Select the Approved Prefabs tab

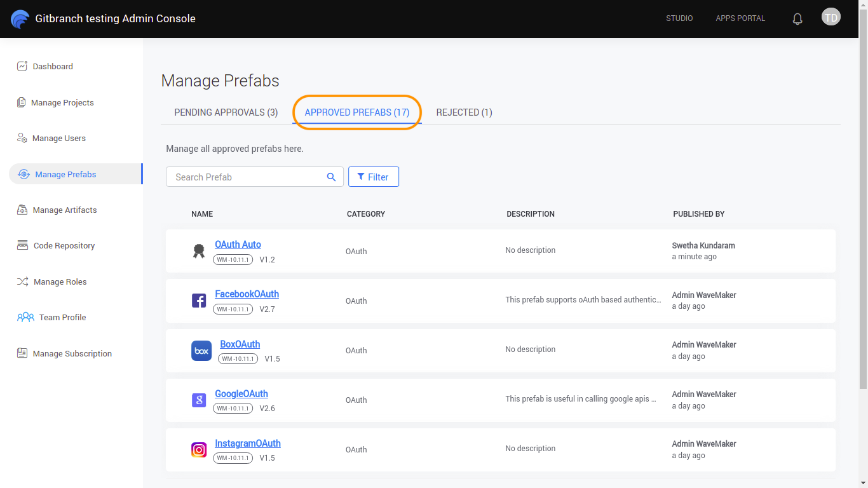[357, 112]
